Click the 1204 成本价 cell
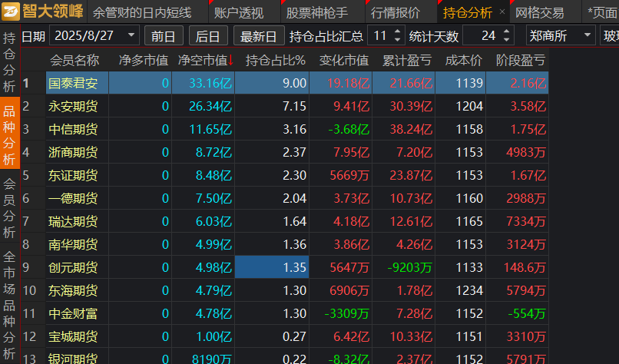 (460, 106)
